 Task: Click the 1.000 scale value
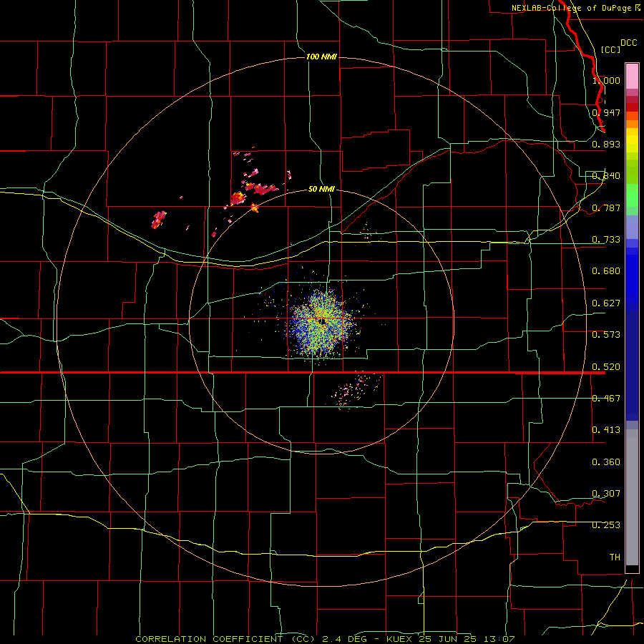(x=606, y=80)
